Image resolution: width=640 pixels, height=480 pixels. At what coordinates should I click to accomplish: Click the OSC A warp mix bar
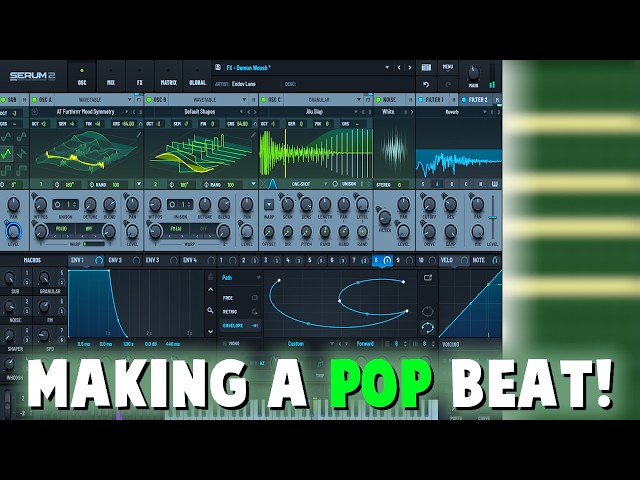(x=94, y=244)
